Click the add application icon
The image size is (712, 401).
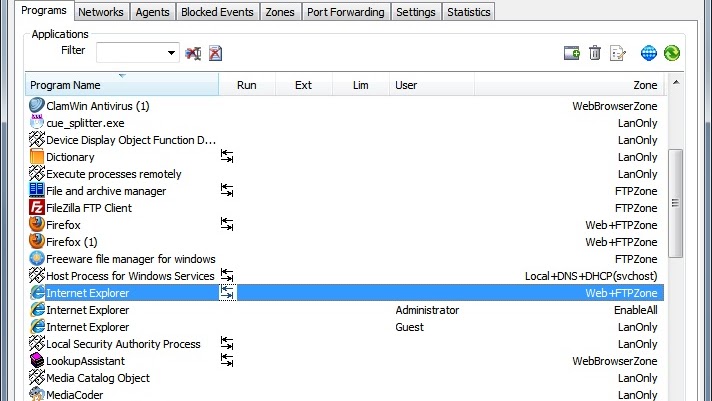click(x=572, y=53)
